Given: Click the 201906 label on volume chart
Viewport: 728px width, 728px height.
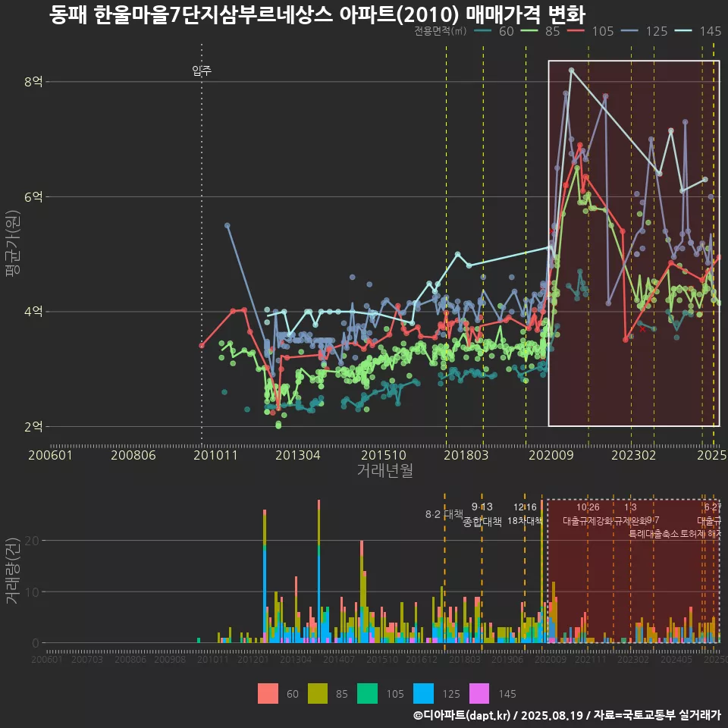Looking at the screenshot, I should [x=507, y=660].
